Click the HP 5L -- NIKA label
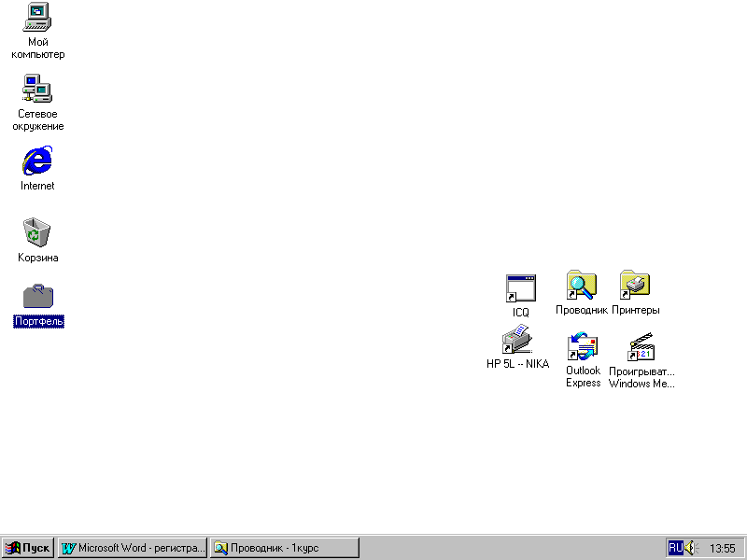The width and height of the screenshot is (747, 560). [x=518, y=364]
